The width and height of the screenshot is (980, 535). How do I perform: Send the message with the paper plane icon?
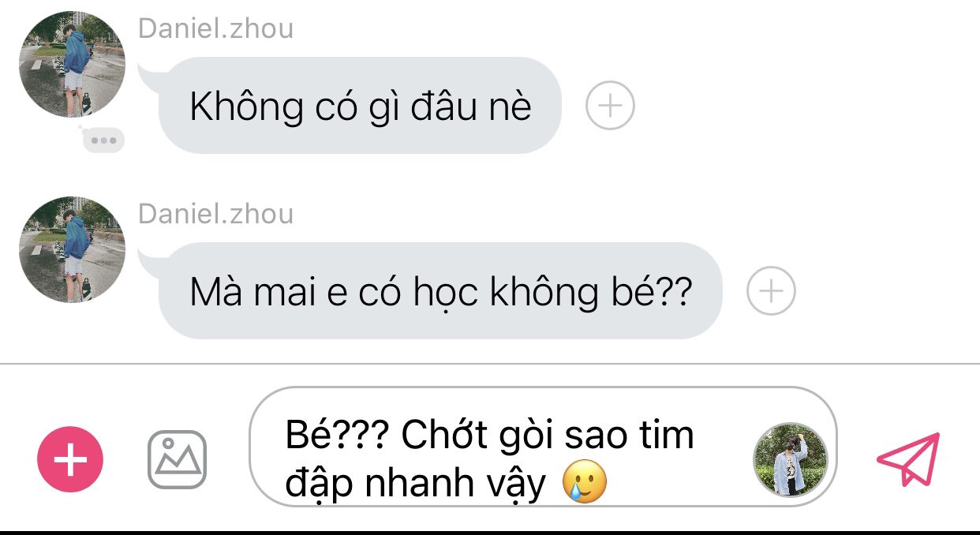click(908, 458)
